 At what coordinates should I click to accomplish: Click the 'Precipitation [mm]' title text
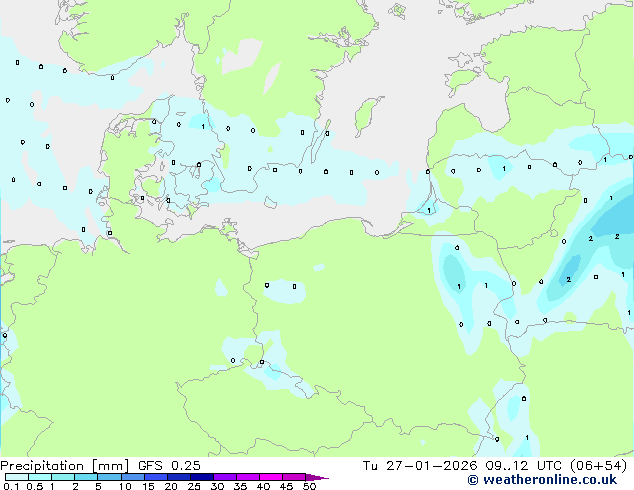tap(64, 466)
